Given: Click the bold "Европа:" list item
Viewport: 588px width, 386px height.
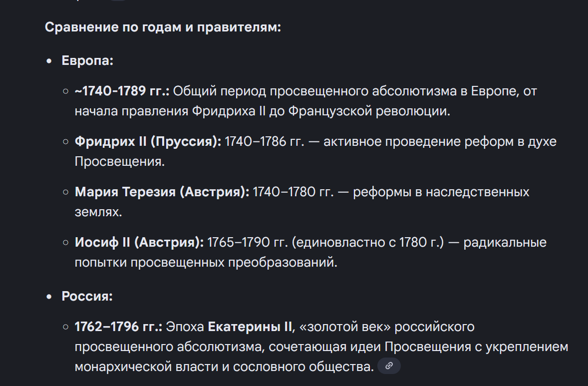Looking at the screenshot, I should click(x=87, y=61).
